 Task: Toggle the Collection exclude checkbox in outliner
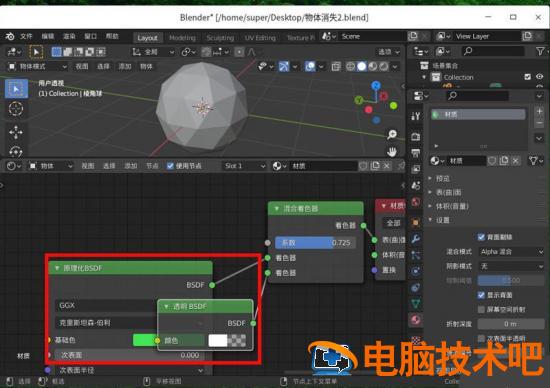pos(527,77)
